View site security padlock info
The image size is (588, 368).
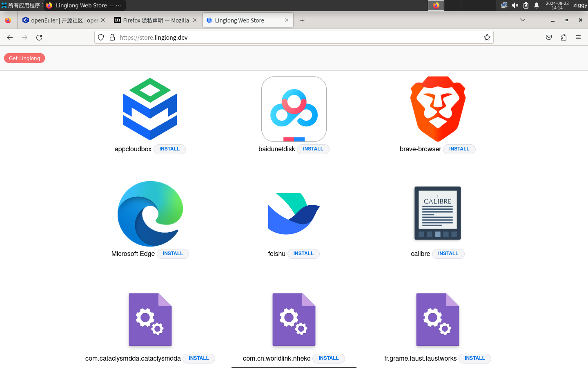click(x=112, y=37)
